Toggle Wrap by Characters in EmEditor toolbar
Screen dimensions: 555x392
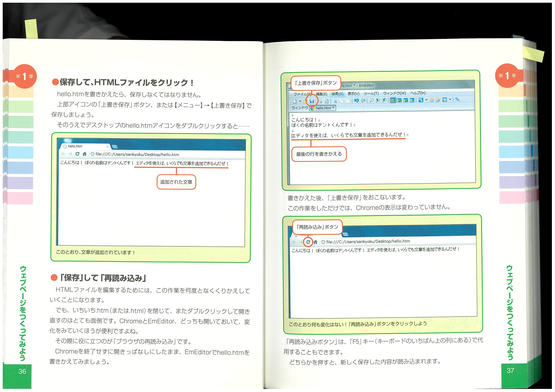[399, 100]
